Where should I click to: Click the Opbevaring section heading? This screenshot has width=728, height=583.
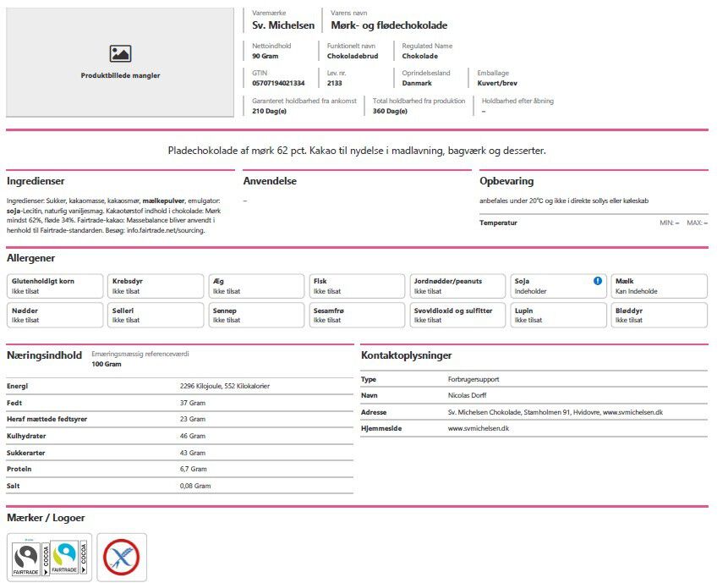[x=506, y=181]
